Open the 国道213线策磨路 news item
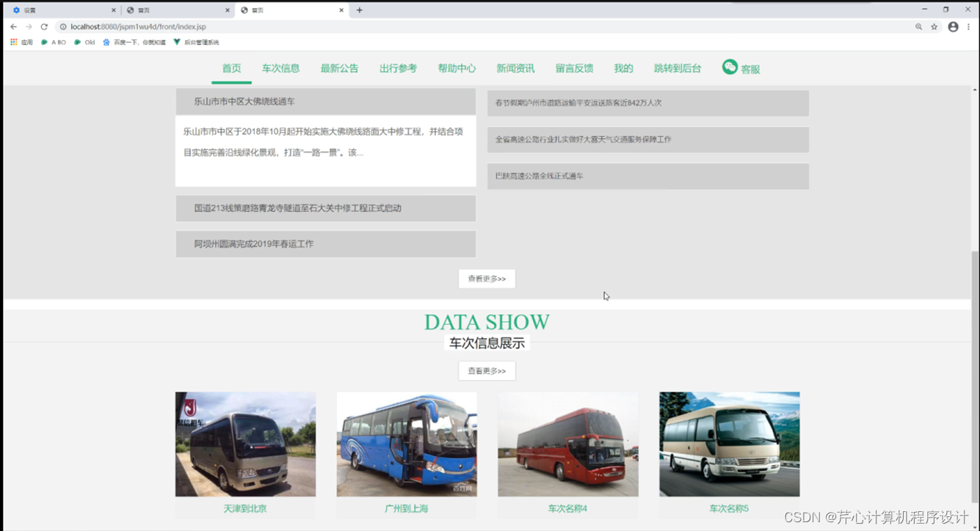This screenshot has width=980, height=531. click(326, 208)
